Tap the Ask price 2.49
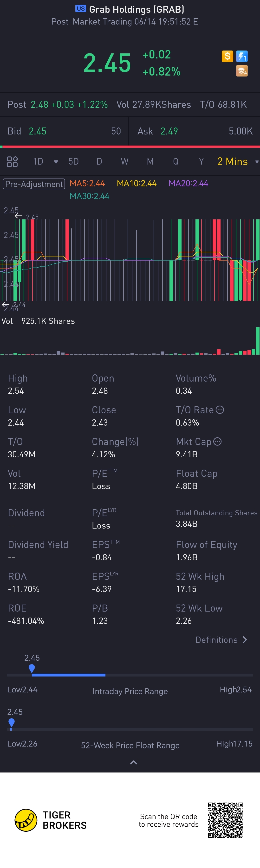 [x=169, y=131]
